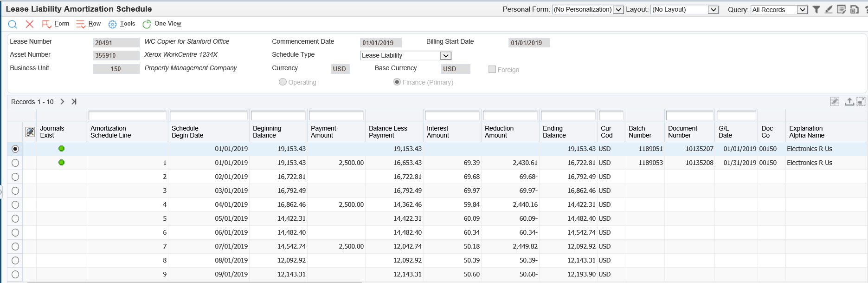This screenshot has height=283, width=868.
Task: Click the One View chart icon
Action: coord(147,24)
